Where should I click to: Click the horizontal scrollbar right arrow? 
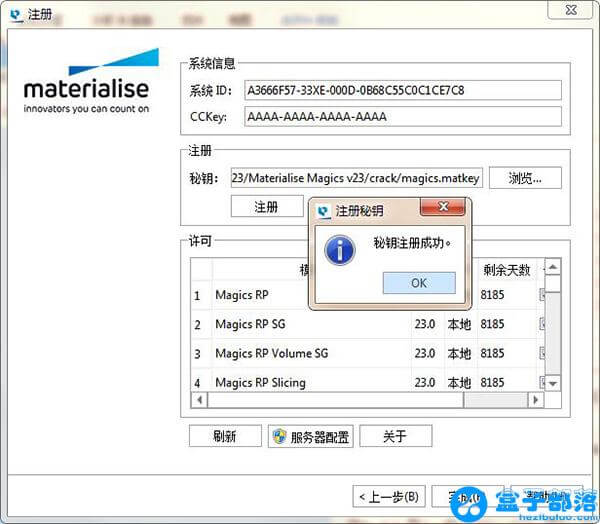click(536, 400)
